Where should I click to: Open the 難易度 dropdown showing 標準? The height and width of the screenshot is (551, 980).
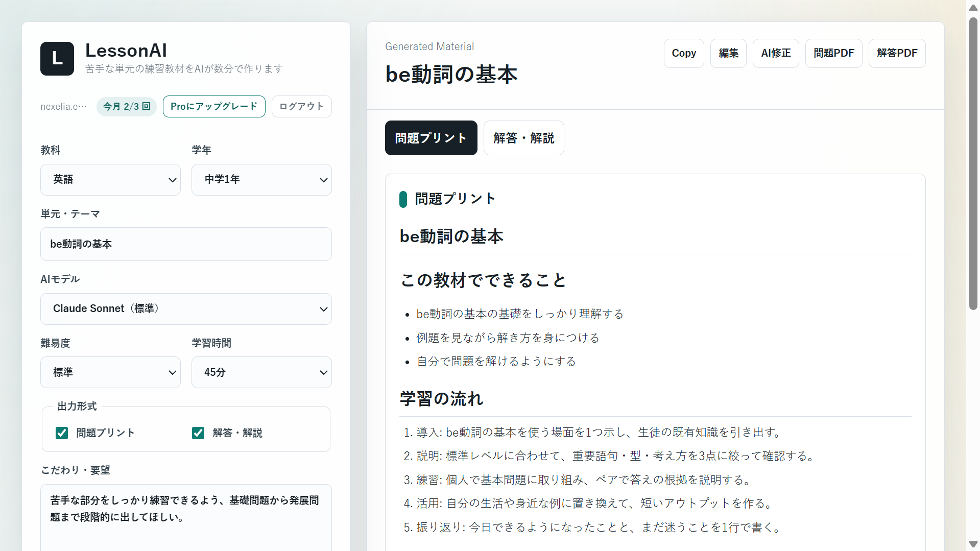110,372
